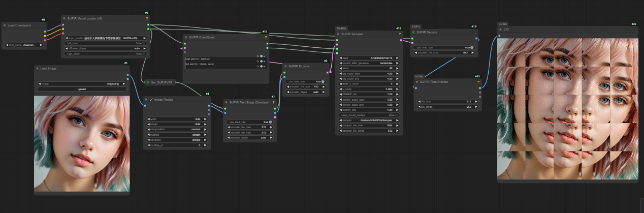The image size is (644, 213).
Task: Click question mark on SUPIR Conditioner node
Action: coord(266,37)
